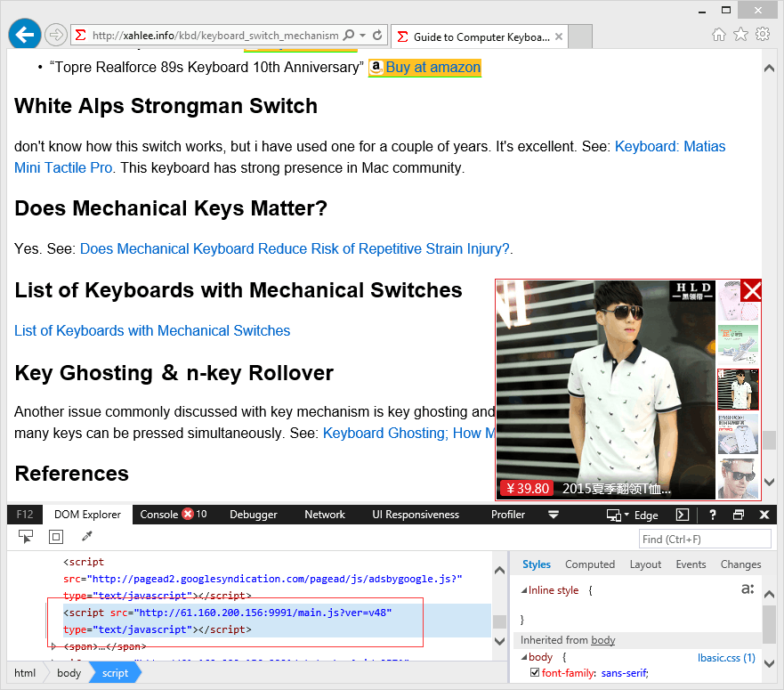Select the color picker eyedropper tool
The width and height of the screenshot is (784, 690).
coord(87,536)
